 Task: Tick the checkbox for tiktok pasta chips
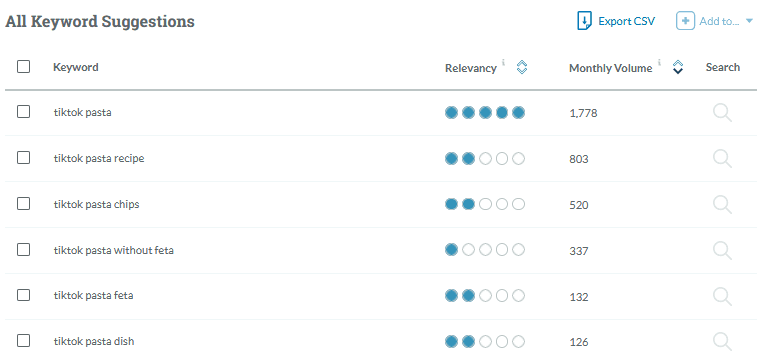click(23, 204)
